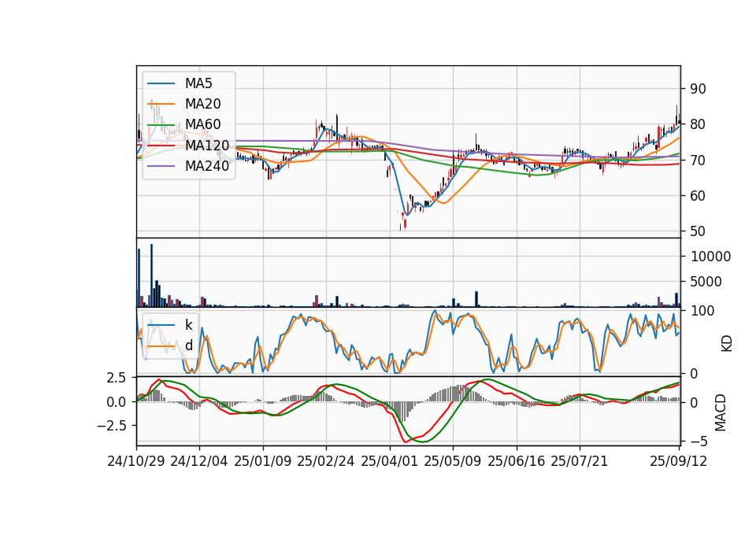
Task: Click the 25/07/21 date axis label
Action: pos(579,461)
